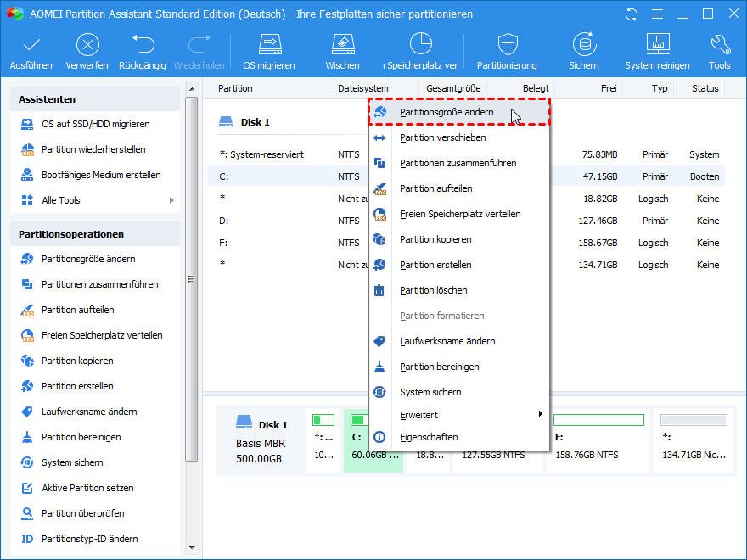Choose Partition kopieren in context menu

coord(459,239)
